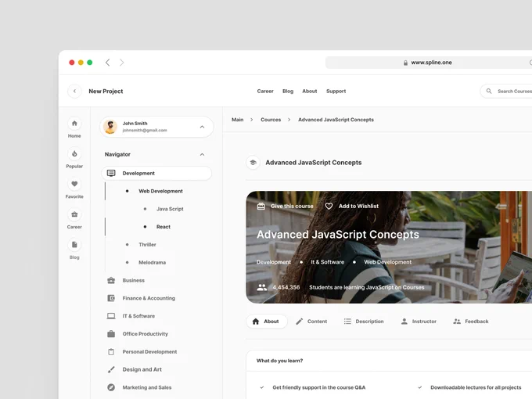
Task: Click the Business briefcase icon
Action: point(111,280)
